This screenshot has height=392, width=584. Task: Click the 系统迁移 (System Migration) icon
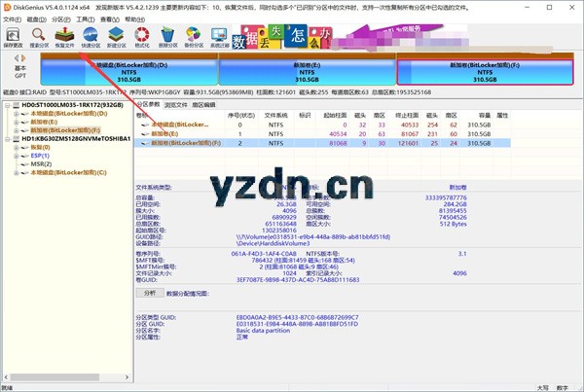coord(220,35)
